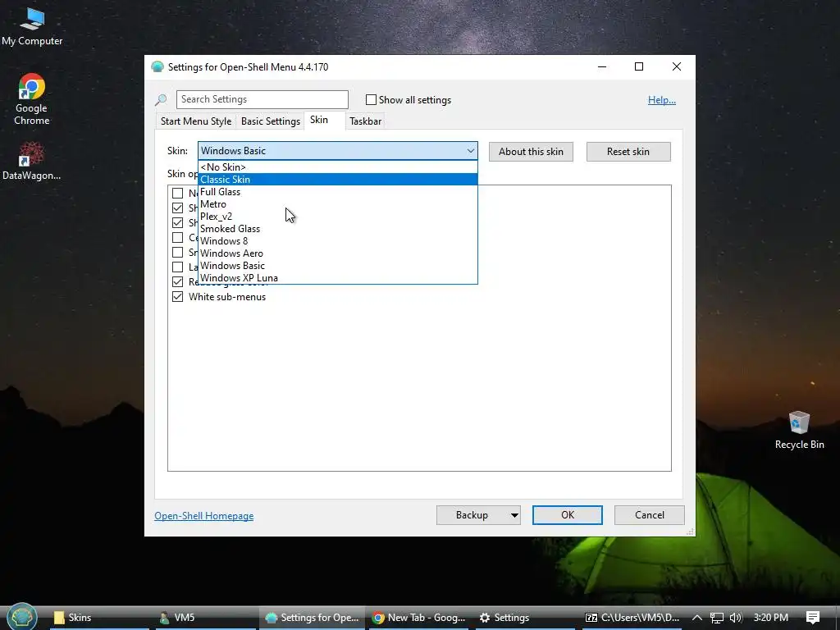Open the Help link

[x=662, y=99]
